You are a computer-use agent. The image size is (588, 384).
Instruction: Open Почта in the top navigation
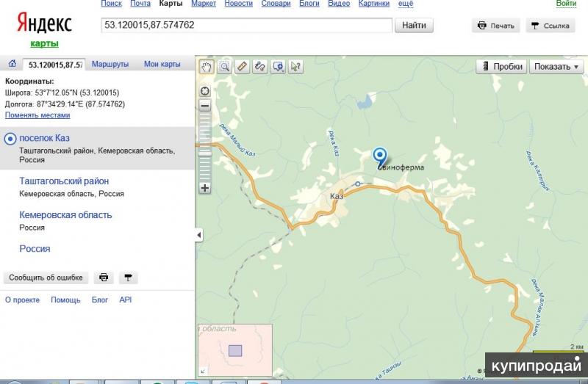(x=140, y=4)
